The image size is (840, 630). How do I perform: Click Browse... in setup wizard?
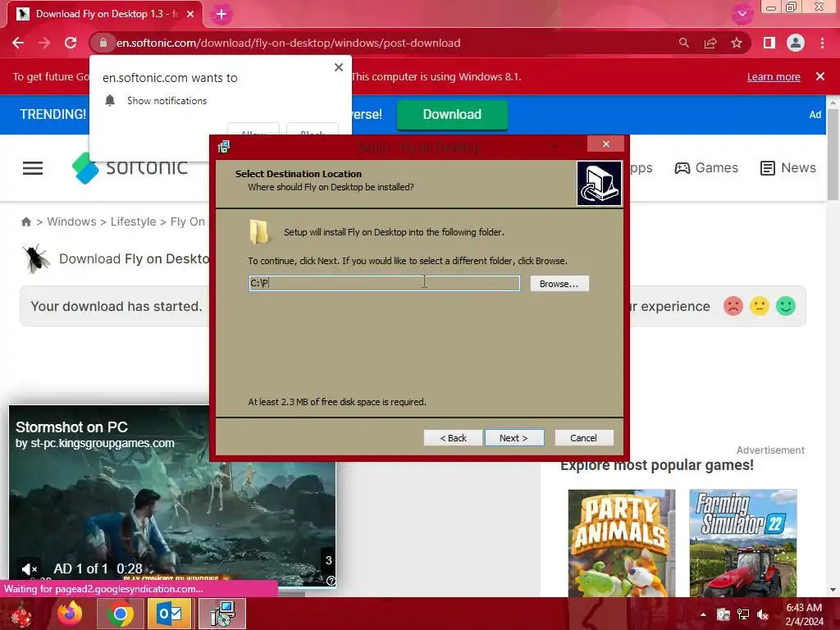[x=559, y=284]
